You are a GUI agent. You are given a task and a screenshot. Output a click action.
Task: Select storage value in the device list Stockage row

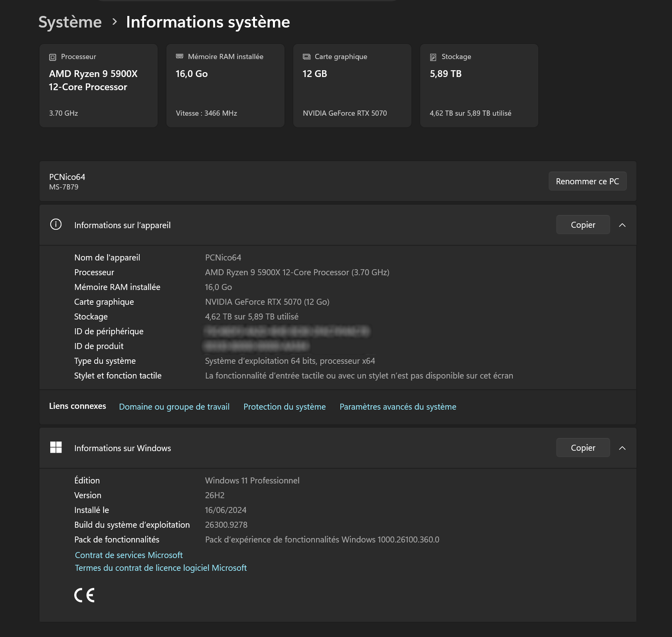pos(252,316)
